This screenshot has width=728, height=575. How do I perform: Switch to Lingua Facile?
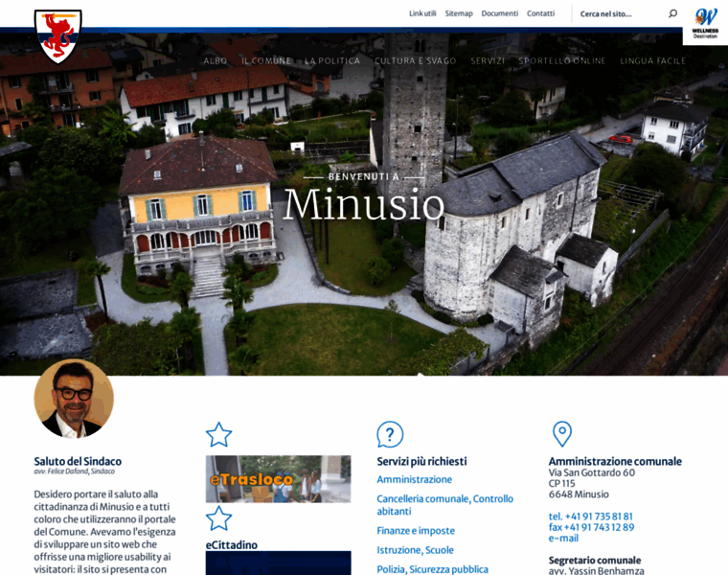[653, 60]
